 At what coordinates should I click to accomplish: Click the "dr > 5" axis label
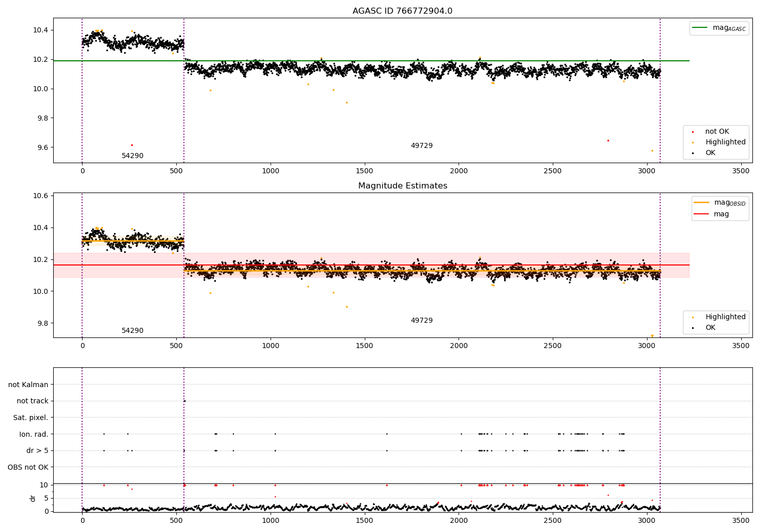[x=37, y=450]
